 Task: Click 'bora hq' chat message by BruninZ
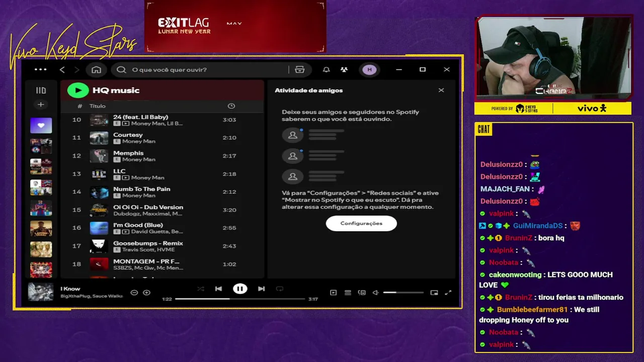pos(551,238)
